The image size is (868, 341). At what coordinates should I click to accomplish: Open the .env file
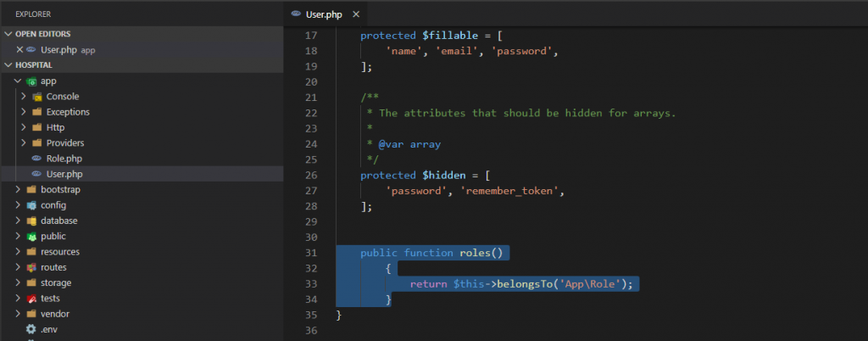(48, 329)
